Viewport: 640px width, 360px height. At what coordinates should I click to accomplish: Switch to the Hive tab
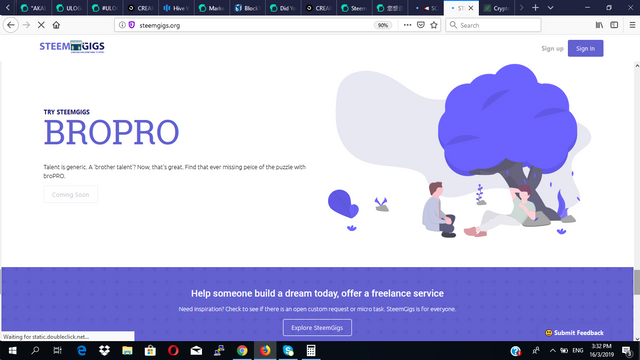176,8
